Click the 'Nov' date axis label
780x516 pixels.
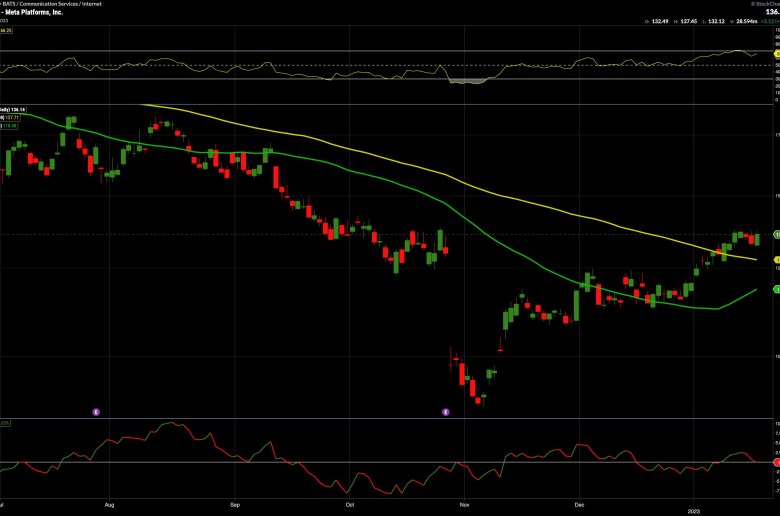465,505
